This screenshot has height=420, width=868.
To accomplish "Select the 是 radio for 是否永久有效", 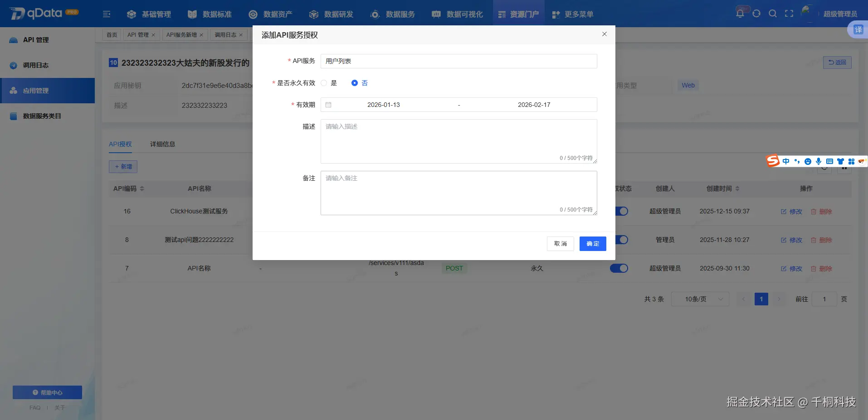I will point(323,83).
